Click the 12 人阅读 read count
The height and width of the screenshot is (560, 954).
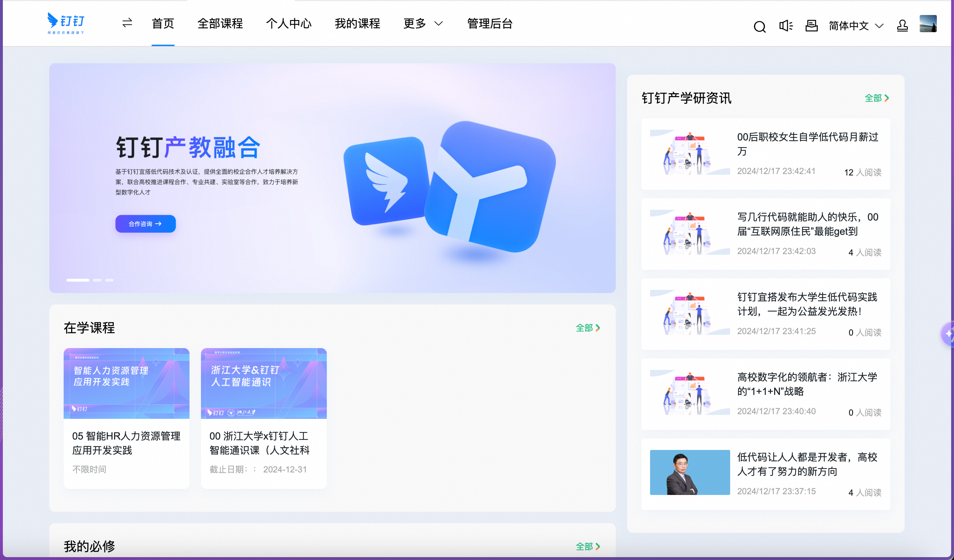point(862,172)
